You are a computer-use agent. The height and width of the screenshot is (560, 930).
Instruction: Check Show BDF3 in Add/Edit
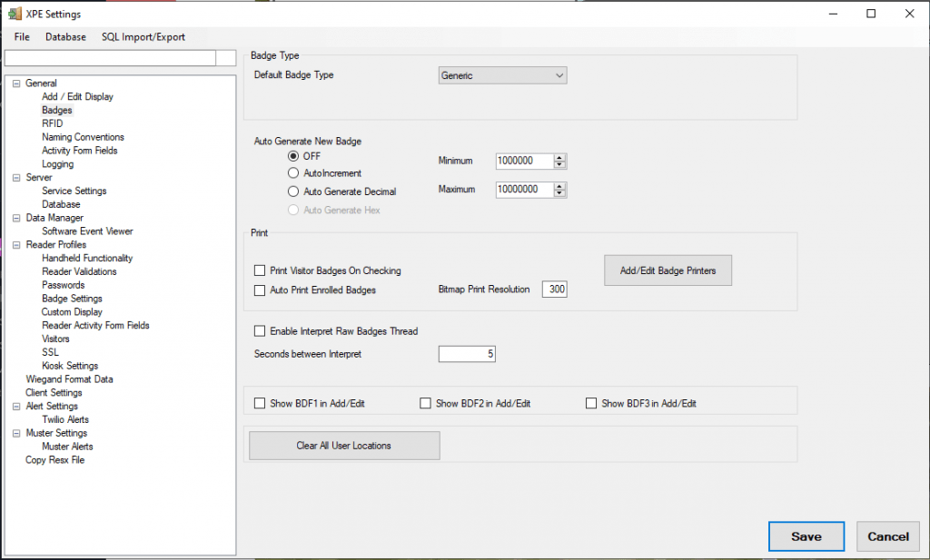pyautogui.click(x=590, y=404)
